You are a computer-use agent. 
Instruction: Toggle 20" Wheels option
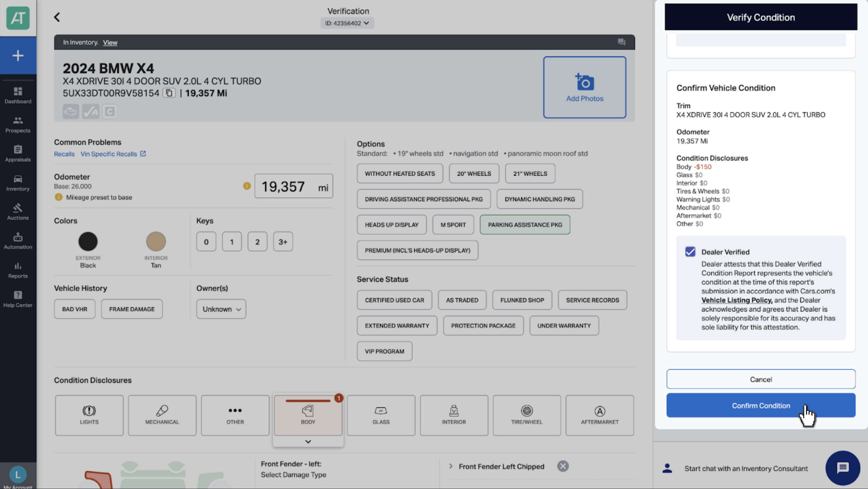(x=474, y=173)
